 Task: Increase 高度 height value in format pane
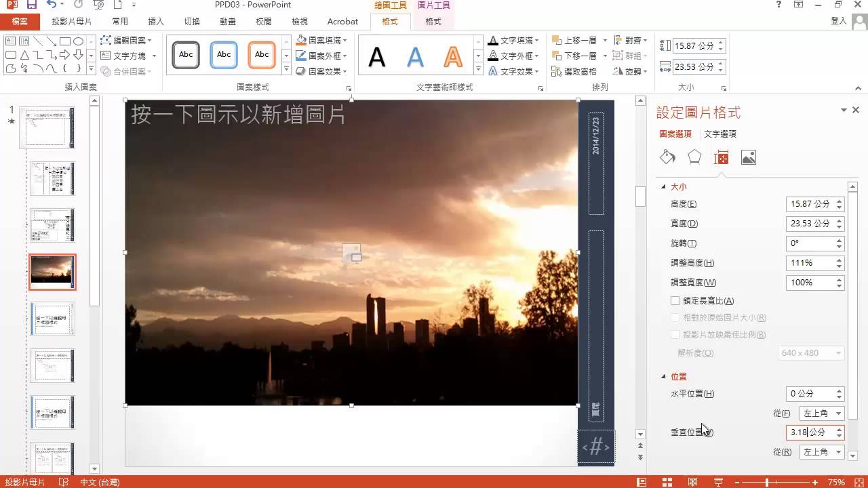pos(840,201)
